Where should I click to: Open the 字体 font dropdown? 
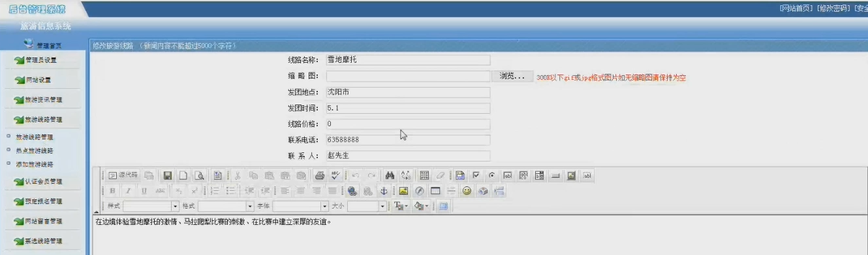pos(300,206)
